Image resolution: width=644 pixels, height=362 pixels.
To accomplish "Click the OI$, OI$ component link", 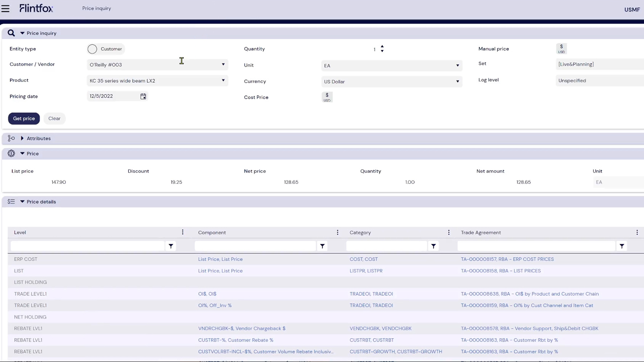I will (207, 294).
